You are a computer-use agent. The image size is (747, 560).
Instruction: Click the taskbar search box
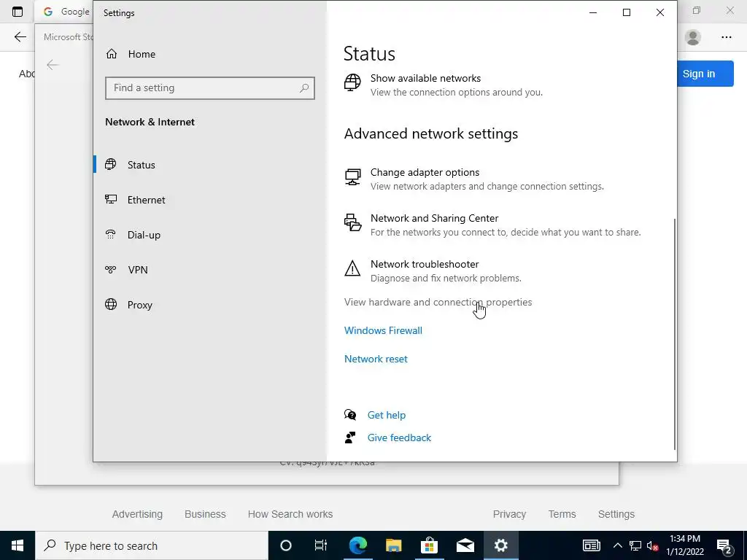[x=152, y=545]
